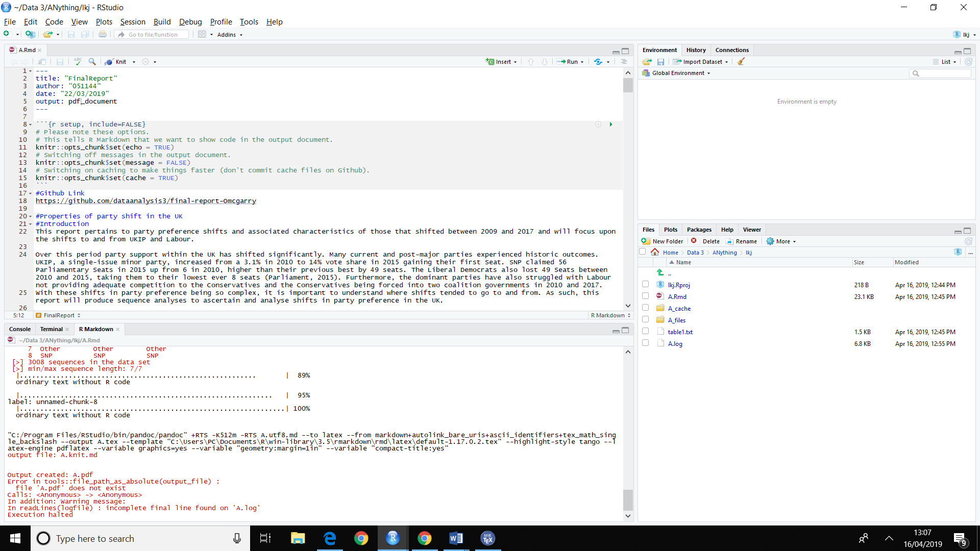
Task: Check the box next to A.Rmd file
Action: point(645,296)
